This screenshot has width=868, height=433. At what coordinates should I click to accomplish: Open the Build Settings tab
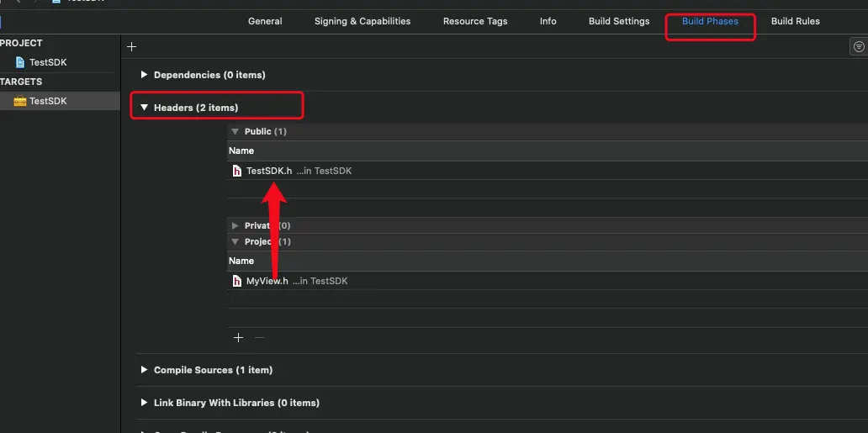click(x=619, y=21)
